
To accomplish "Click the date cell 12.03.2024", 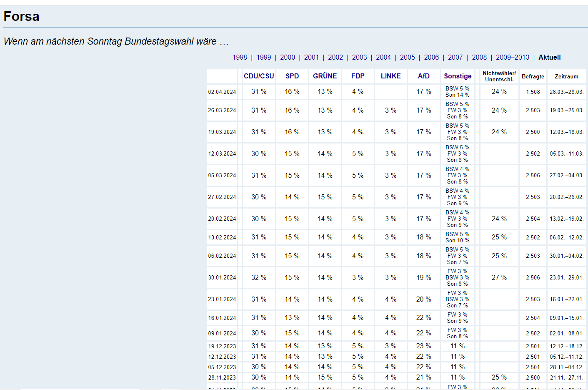I will click(222, 153).
